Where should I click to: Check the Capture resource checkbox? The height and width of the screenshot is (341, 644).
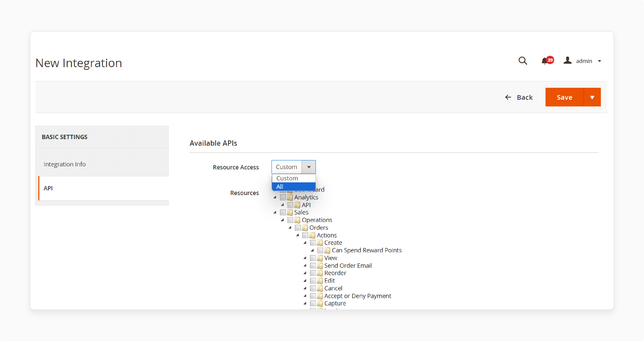click(313, 303)
